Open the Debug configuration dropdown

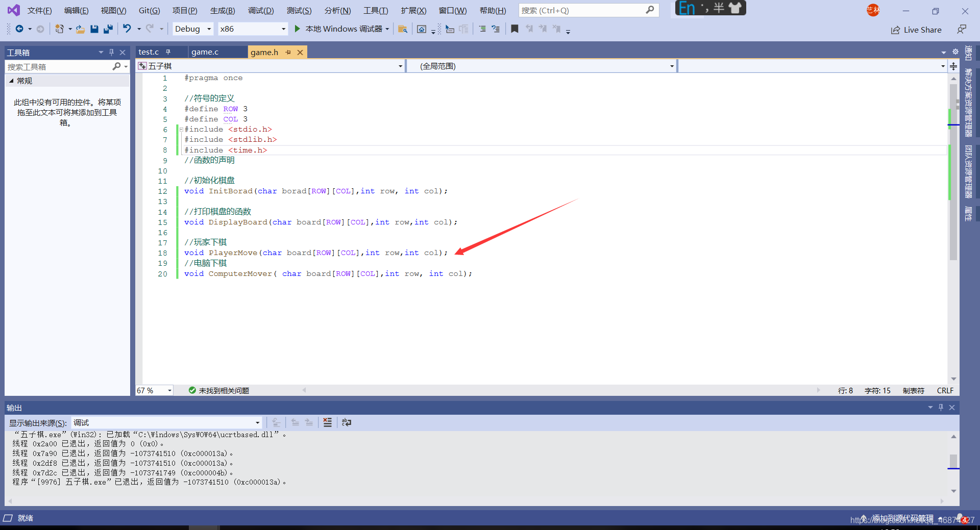(x=192, y=29)
